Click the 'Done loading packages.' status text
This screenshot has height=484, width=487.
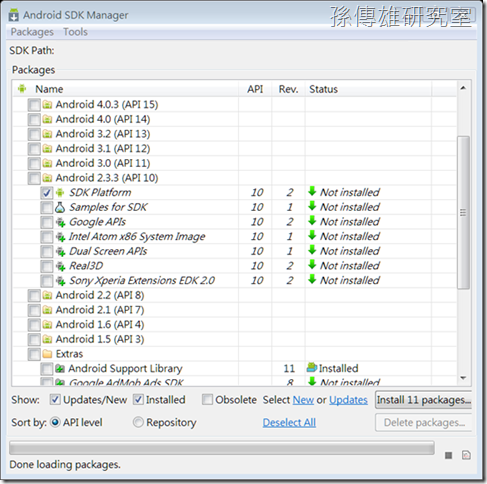pyautogui.click(x=65, y=465)
